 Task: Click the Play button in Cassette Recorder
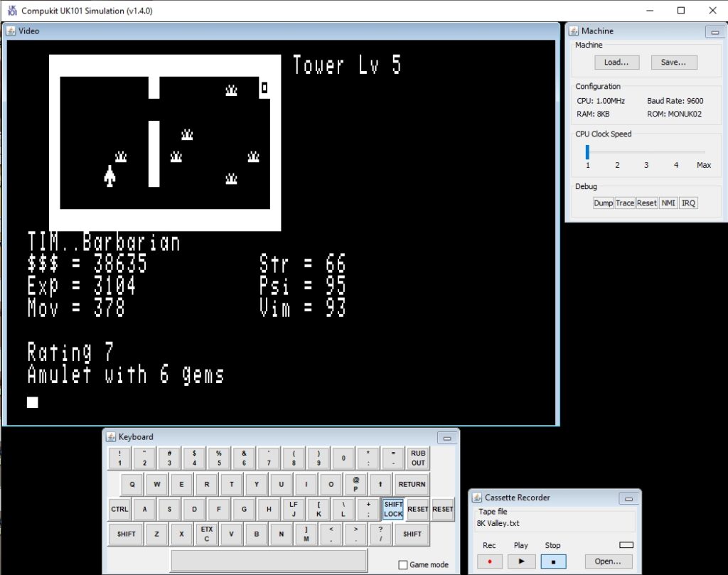click(x=521, y=561)
